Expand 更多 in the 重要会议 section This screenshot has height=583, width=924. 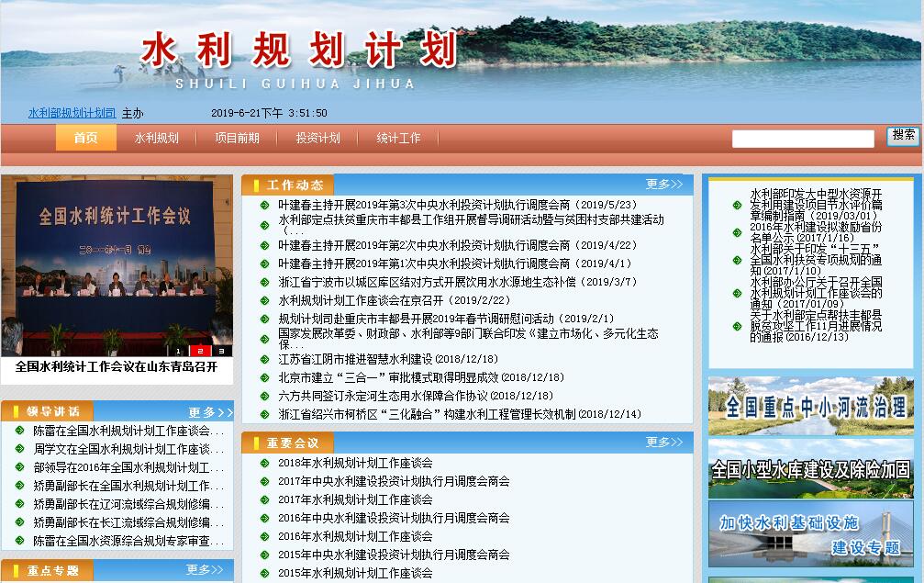point(664,443)
